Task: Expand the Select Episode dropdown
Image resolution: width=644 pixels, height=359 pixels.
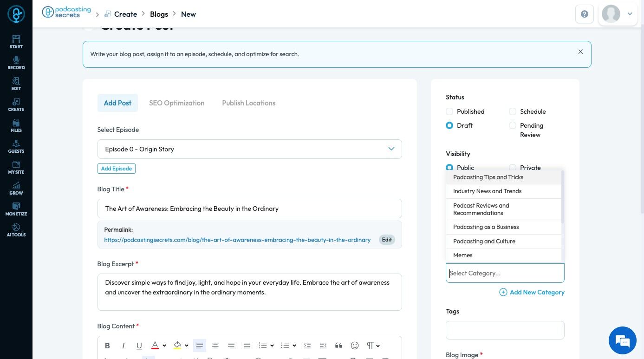Action: pos(250,149)
